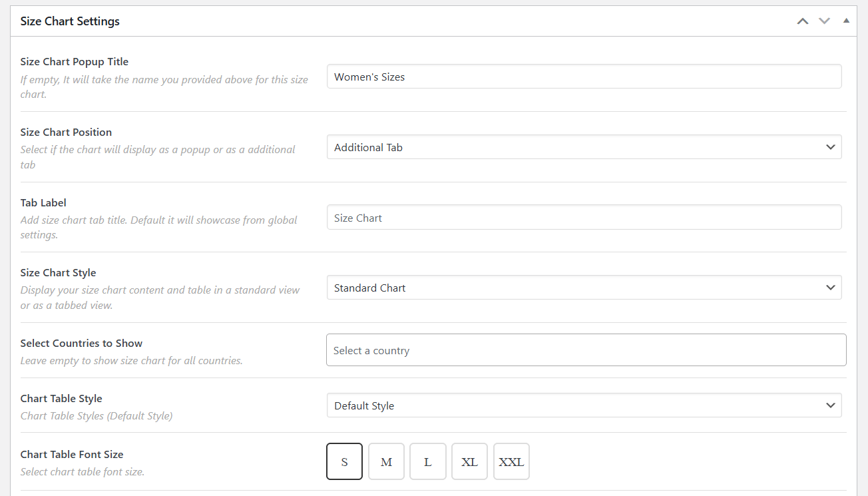Click the Women's Sizes popup title field
The image size is (868, 496).
point(584,76)
